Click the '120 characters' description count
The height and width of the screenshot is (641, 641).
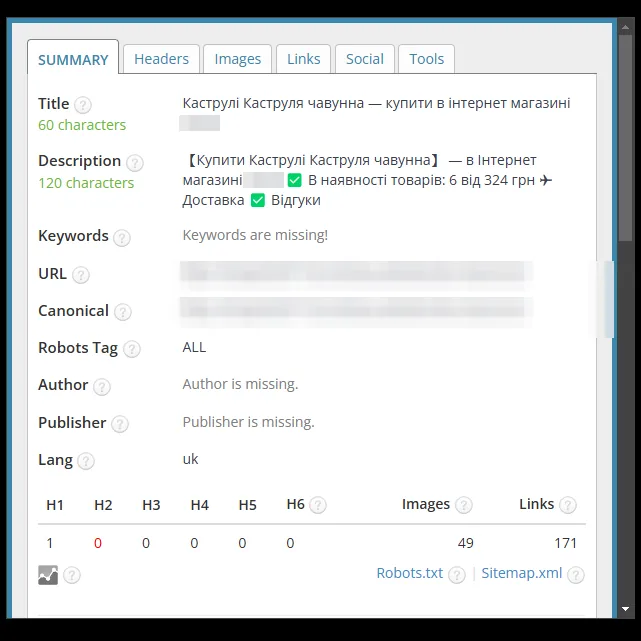pyautogui.click(x=86, y=183)
